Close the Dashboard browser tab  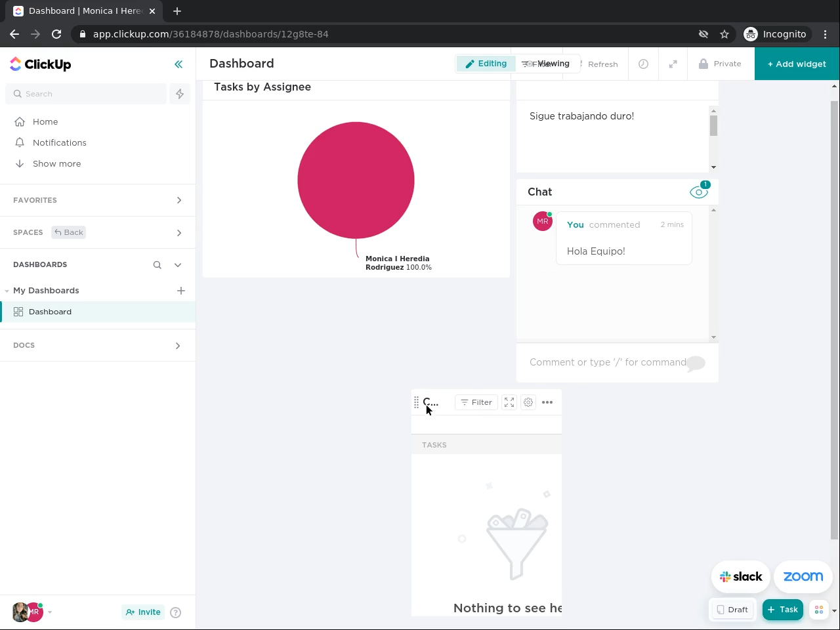pos(152,11)
